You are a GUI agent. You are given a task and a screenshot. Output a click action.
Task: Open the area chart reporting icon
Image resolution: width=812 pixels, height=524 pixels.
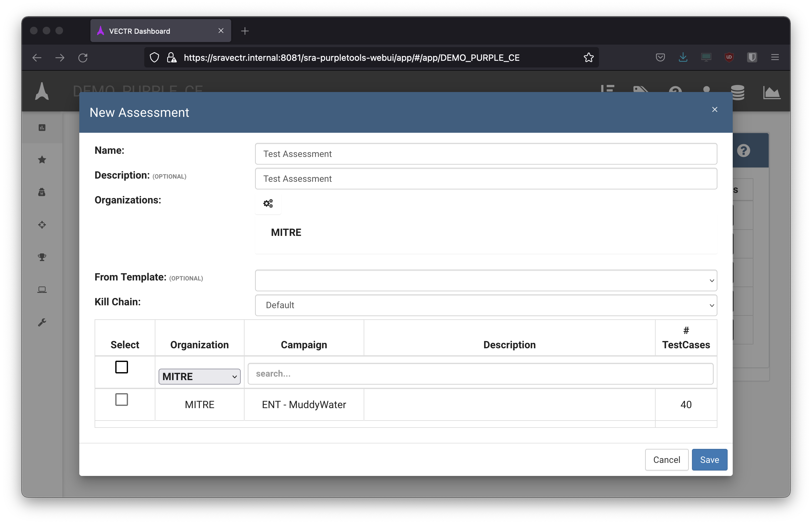click(x=771, y=92)
